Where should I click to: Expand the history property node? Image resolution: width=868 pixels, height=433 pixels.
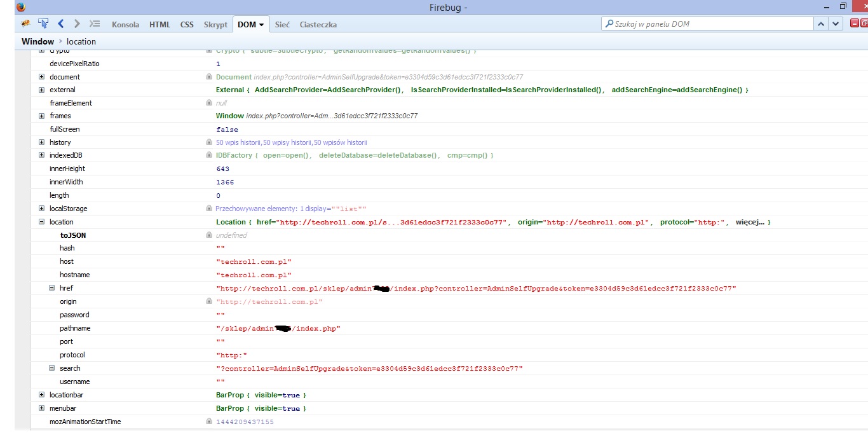(x=42, y=142)
